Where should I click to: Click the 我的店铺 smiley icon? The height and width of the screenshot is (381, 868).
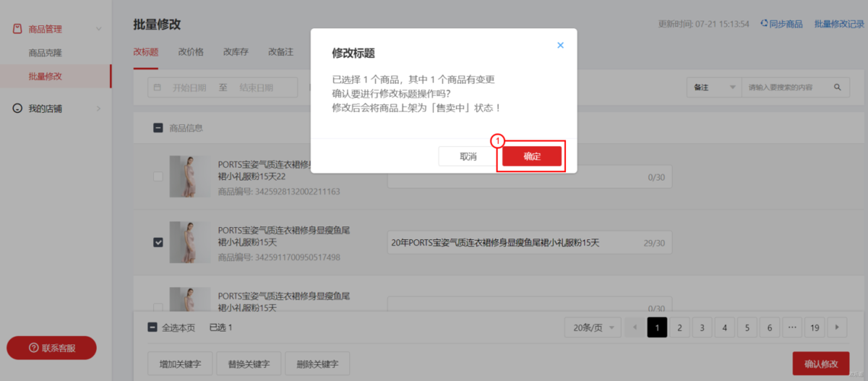(x=17, y=108)
